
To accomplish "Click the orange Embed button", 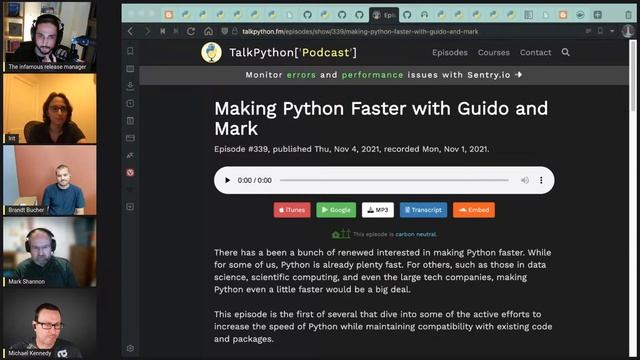I will pyautogui.click(x=473, y=210).
